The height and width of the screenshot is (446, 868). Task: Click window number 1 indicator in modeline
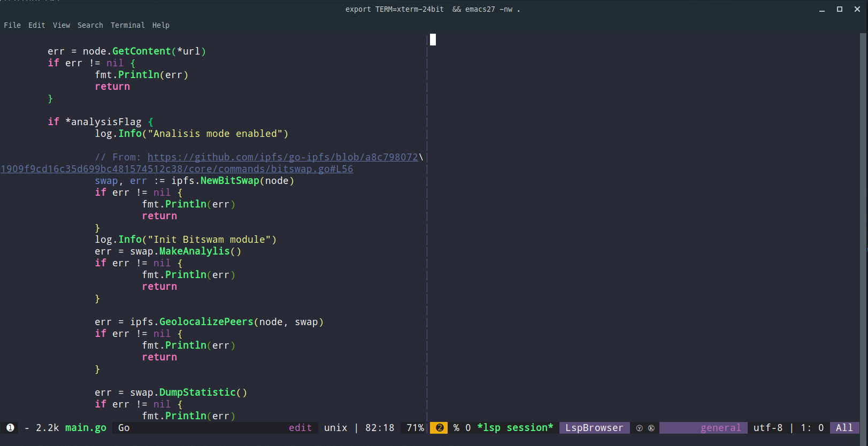[x=10, y=428]
